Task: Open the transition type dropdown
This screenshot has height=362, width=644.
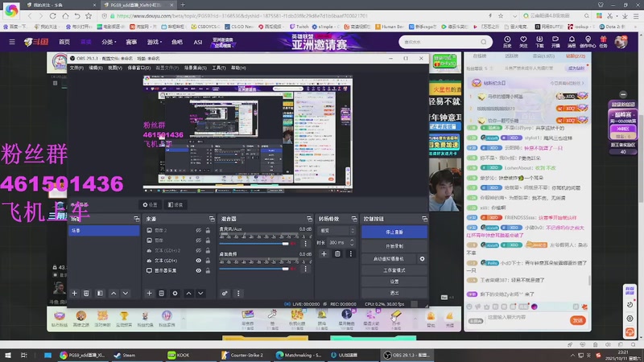Action: click(336, 231)
